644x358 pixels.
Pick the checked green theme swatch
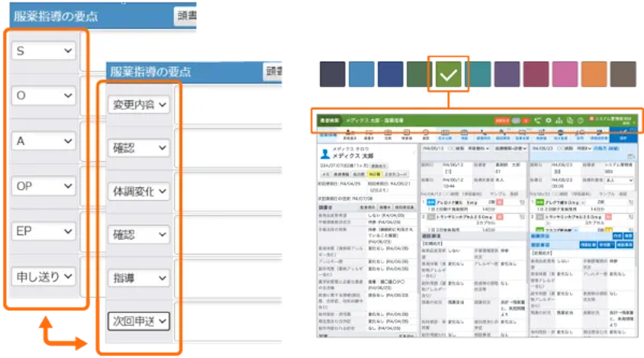[x=448, y=74]
